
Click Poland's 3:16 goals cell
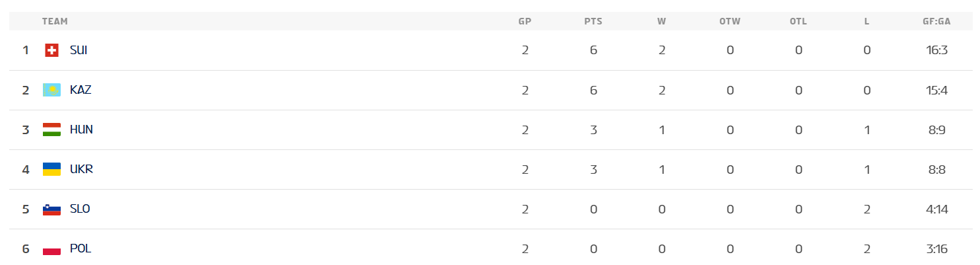click(937, 248)
